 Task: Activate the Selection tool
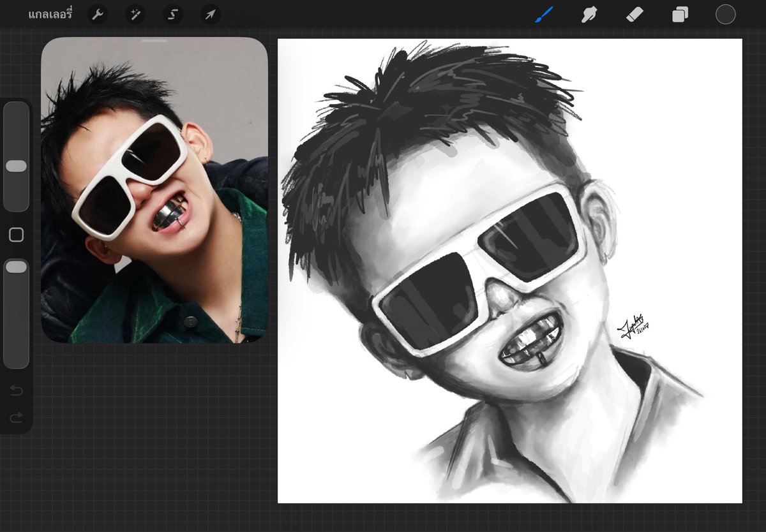pos(172,14)
